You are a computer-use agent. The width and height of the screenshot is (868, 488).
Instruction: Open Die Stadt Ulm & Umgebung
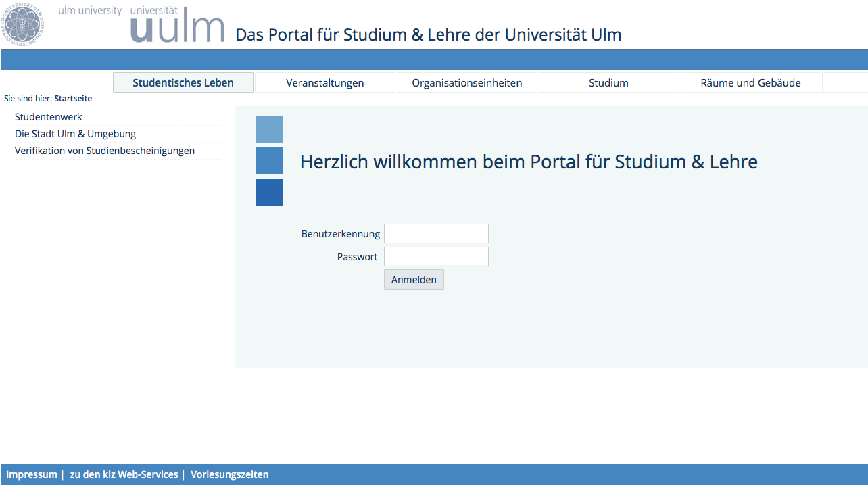tap(75, 133)
